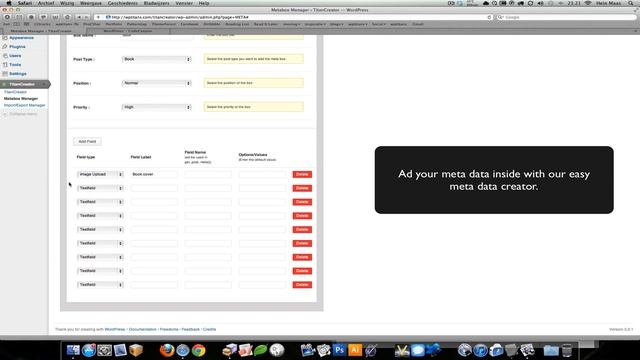Open the Settings menu icon in sidebar
The image size is (640, 360).
[5, 73]
